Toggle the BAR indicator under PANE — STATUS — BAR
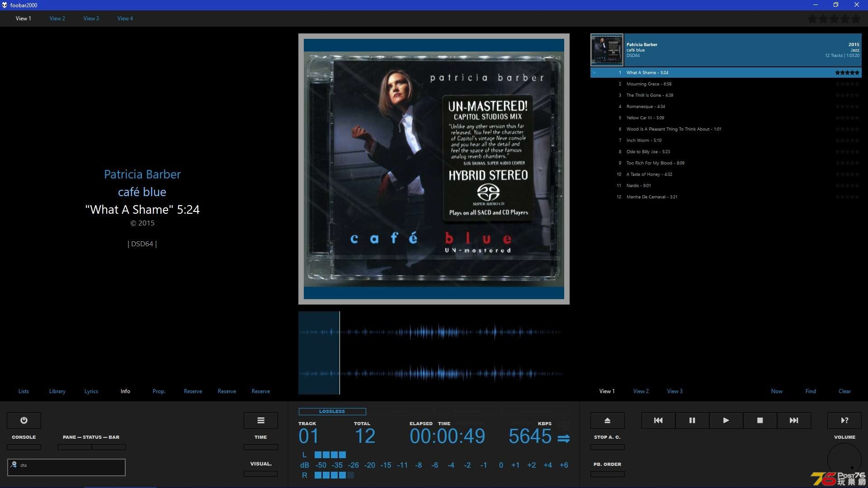The width and height of the screenshot is (868, 488). (109, 447)
